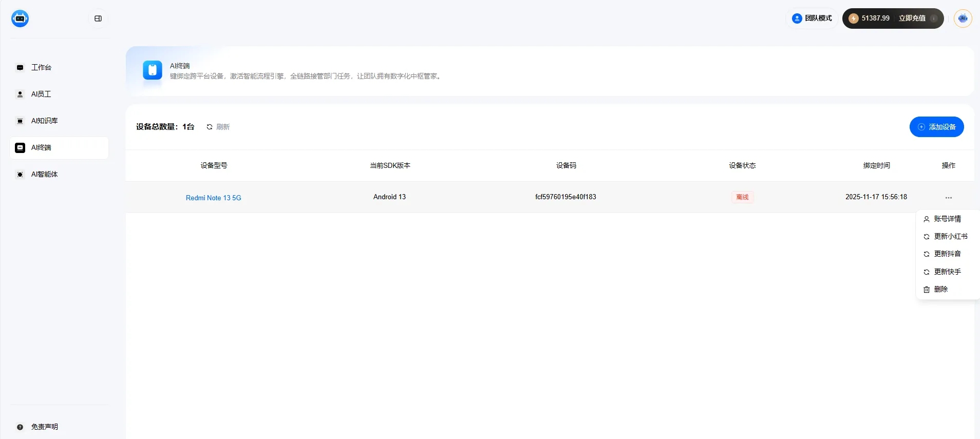Refresh the device list with 刷新
Screen dimensions: 980x439
(218, 127)
